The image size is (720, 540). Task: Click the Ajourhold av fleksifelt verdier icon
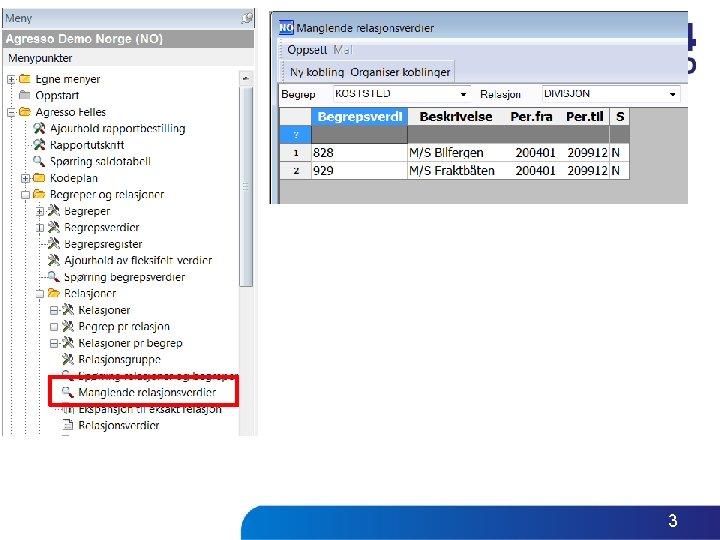tap(54, 260)
